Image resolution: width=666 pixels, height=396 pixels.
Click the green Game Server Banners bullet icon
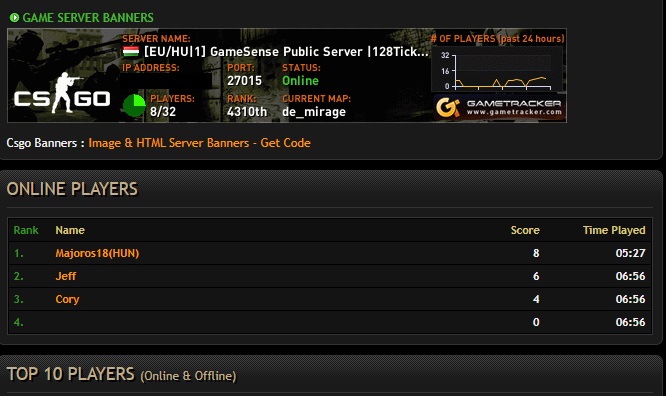(14, 17)
